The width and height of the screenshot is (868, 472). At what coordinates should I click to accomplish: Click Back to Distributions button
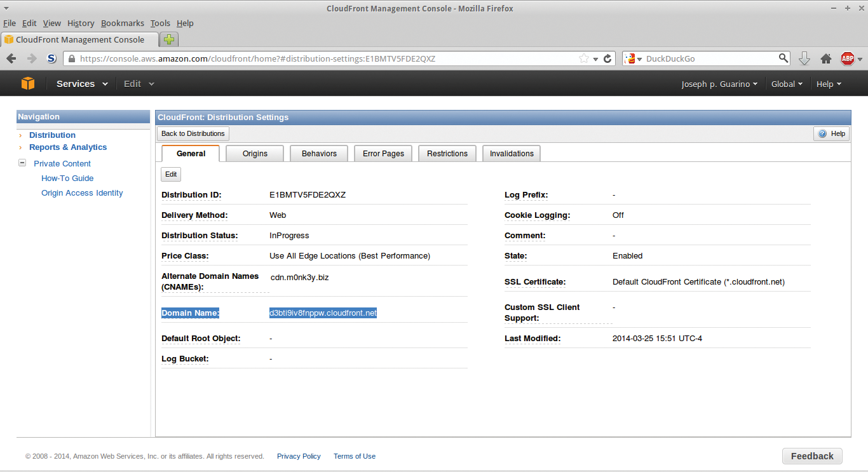click(x=193, y=133)
